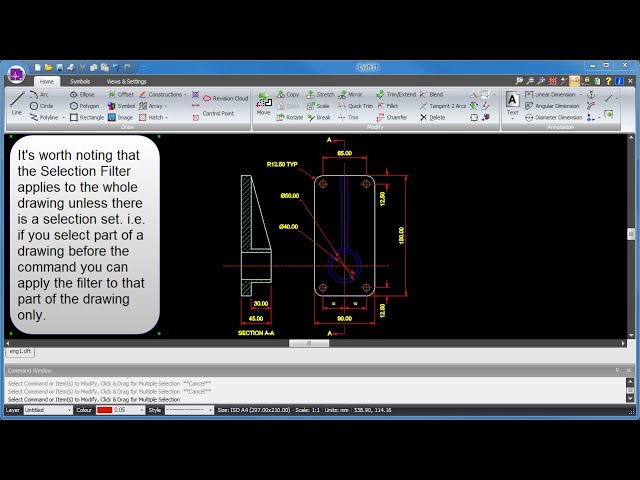Activate Quick Trim

[x=355, y=106]
